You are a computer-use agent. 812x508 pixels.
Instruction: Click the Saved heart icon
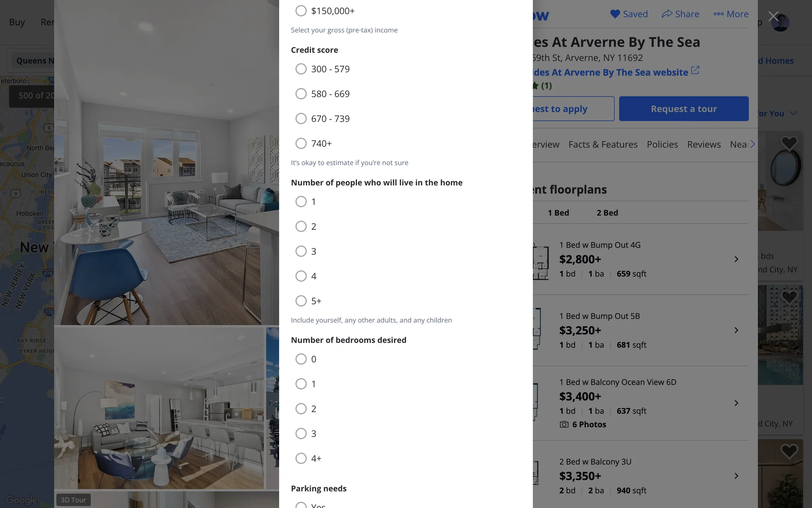pyautogui.click(x=615, y=14)
